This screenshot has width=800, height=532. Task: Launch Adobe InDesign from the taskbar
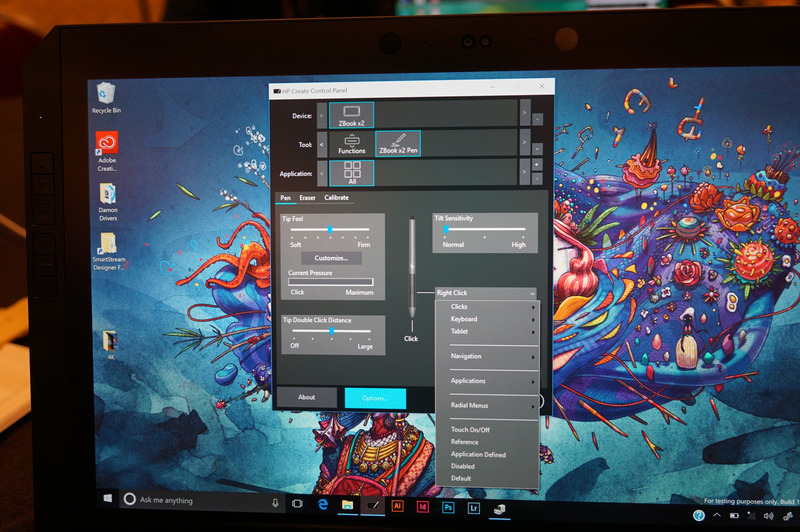(422, 506)
